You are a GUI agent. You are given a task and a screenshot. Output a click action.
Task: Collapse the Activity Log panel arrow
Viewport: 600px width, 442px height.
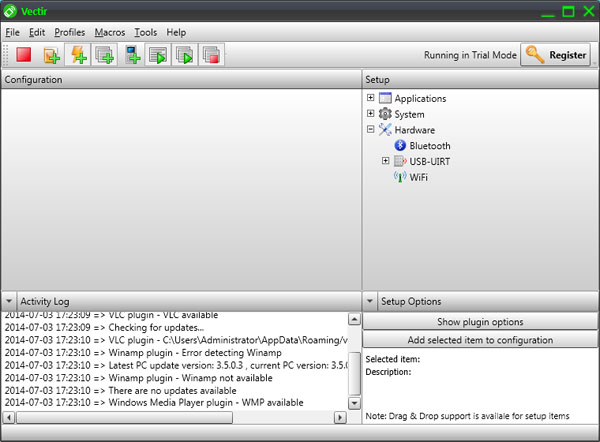click(9, 301)
